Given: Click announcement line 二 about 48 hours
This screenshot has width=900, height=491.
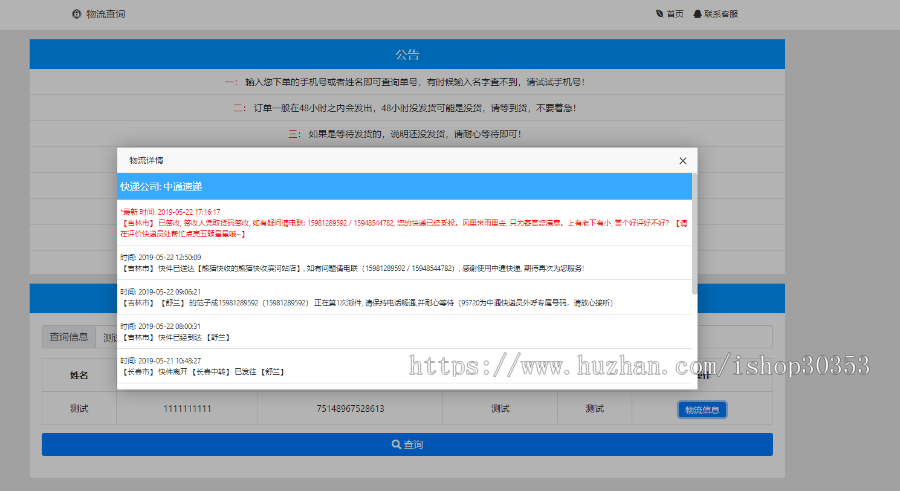Looking at the screenshot, I should pos(405,108).
